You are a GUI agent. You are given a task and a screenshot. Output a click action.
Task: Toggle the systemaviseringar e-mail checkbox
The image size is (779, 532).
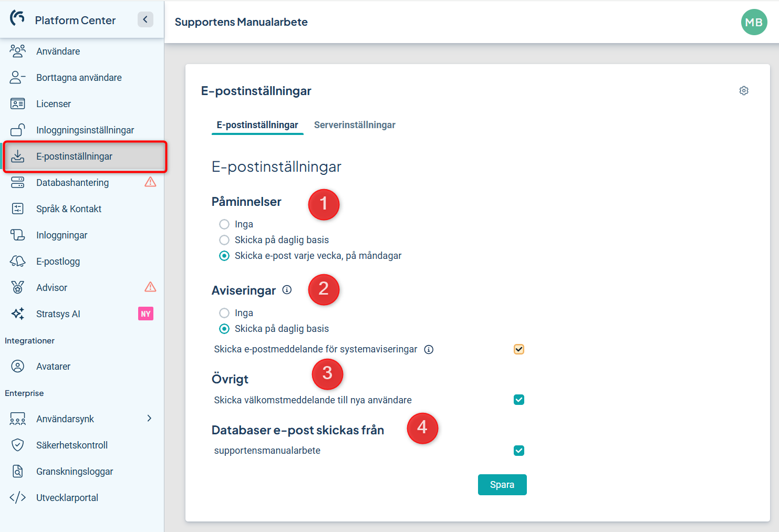(x=519, y=349)
